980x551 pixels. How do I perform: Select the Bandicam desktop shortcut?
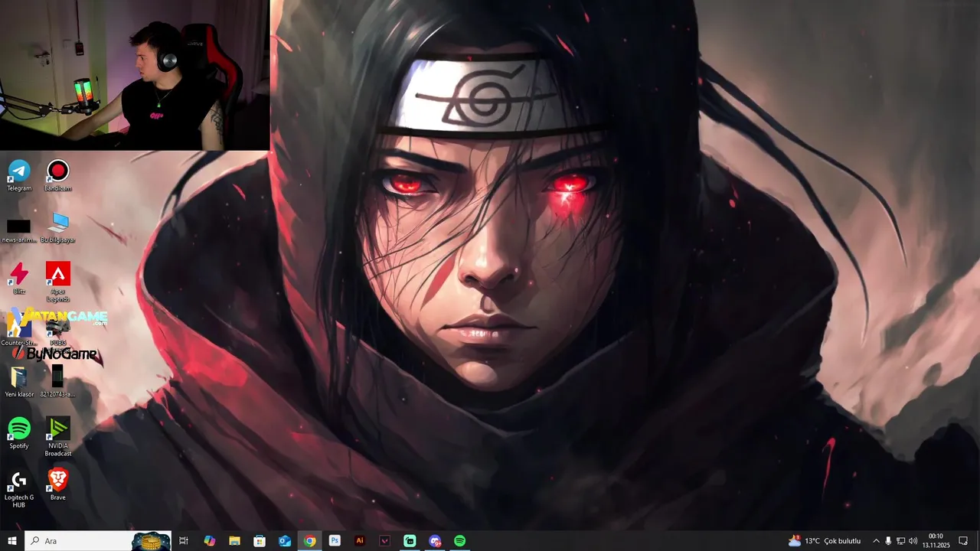(x=57, y=175)
